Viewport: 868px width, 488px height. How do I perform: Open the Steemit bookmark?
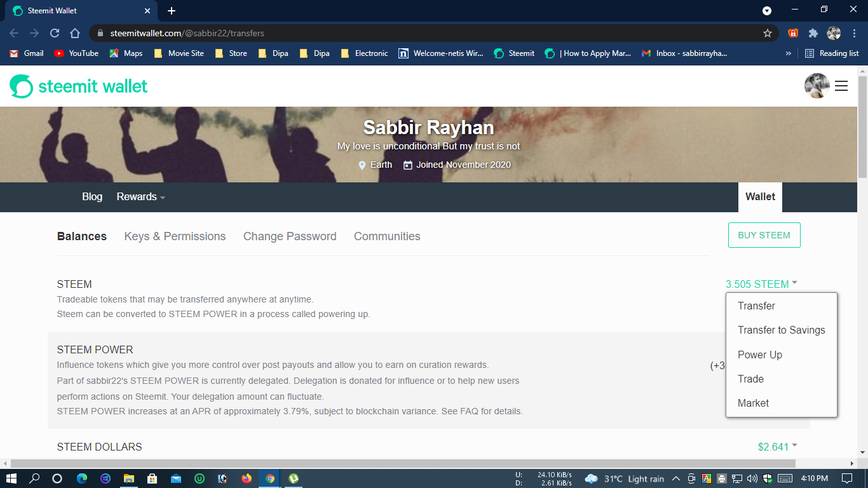(514, 53)
